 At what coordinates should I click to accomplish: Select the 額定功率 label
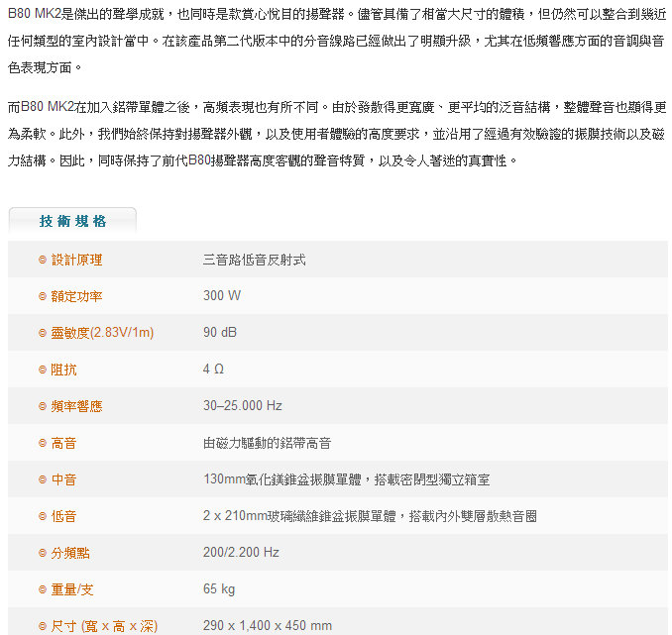[x=76, y=296]
